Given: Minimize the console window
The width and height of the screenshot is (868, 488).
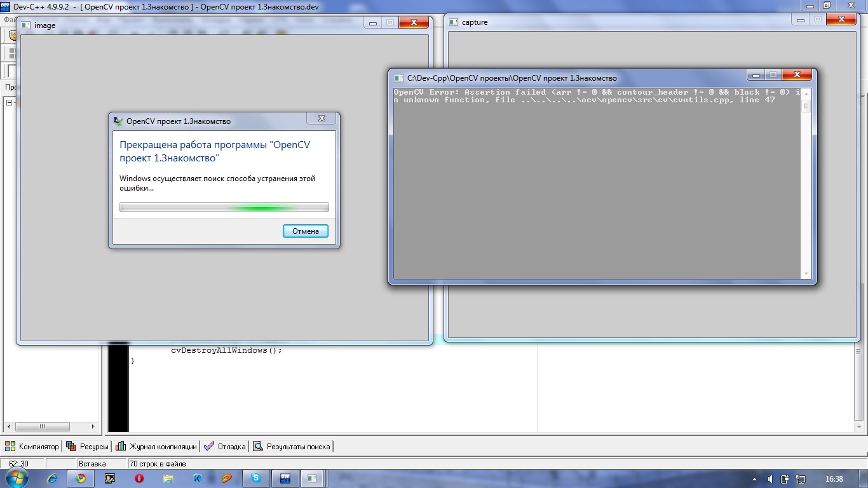Looking at the screenshot, I should 756,75.
